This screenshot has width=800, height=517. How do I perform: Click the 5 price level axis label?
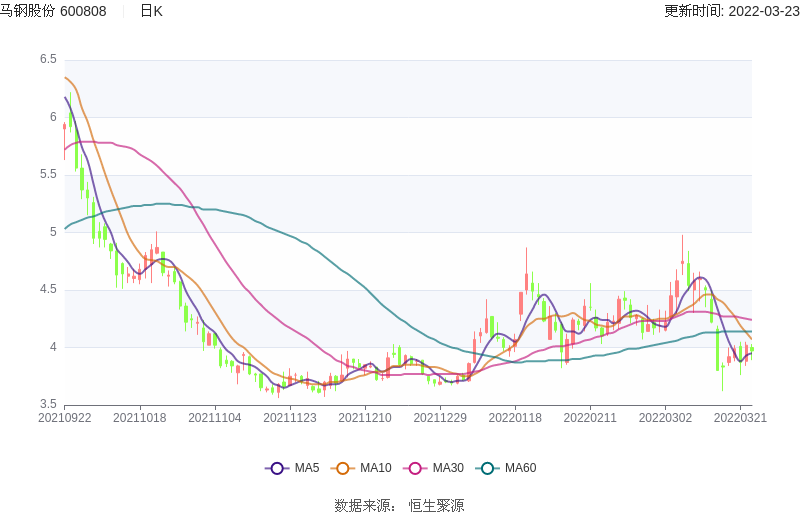coord(53,233)
